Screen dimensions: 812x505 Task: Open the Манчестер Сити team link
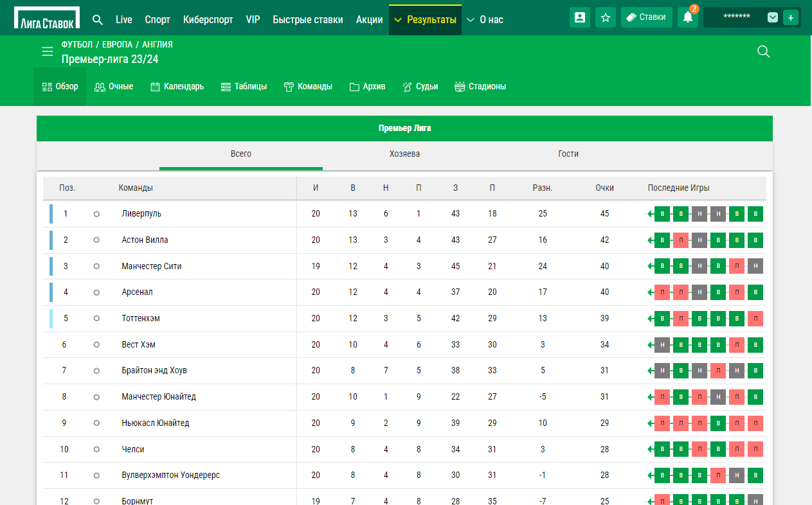pos(152,266)
